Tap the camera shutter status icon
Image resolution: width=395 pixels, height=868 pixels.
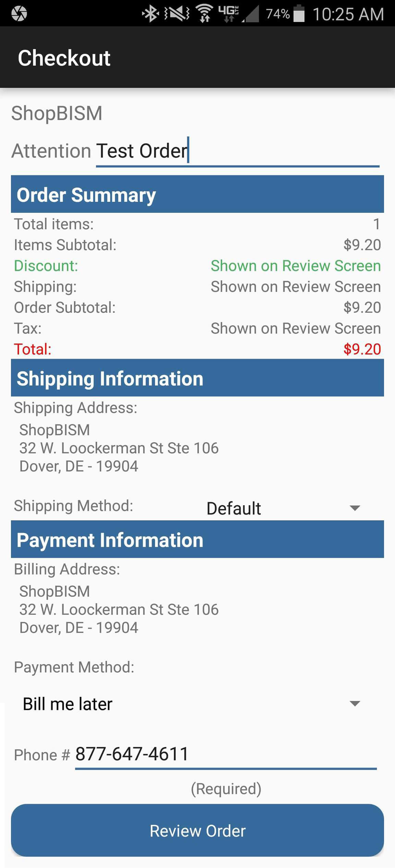tap(19, 14)
